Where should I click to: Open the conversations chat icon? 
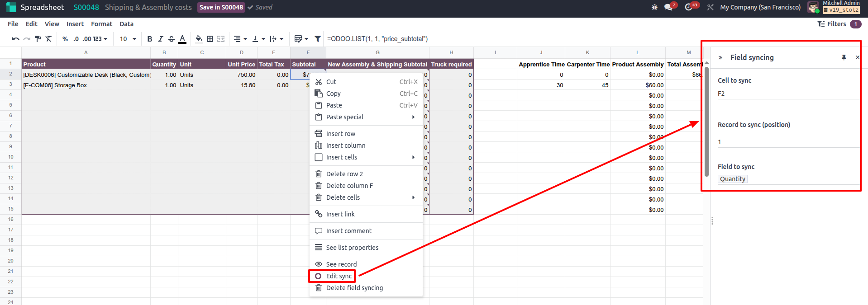(x=668, y=7)
